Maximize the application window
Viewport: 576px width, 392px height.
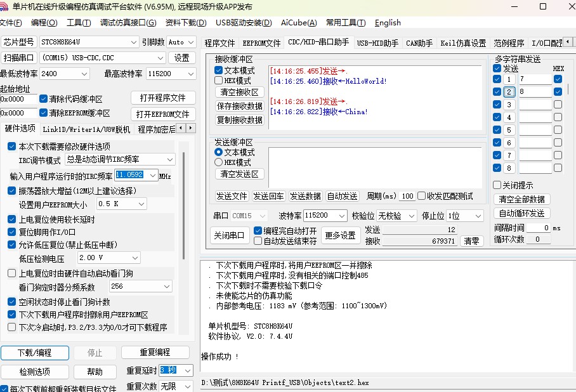(543, 6)
